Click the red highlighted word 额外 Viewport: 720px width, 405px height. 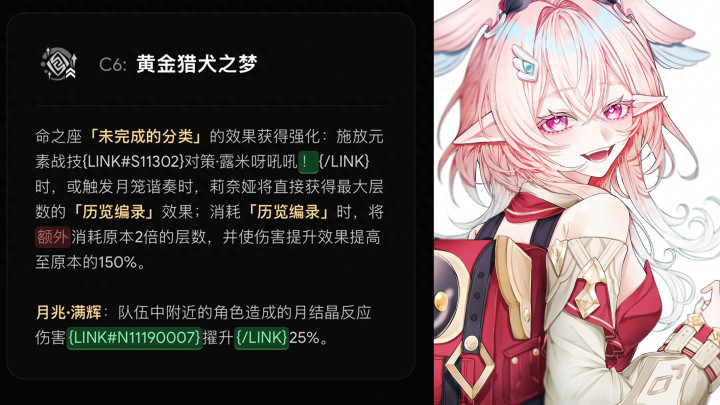coord(53,237)
